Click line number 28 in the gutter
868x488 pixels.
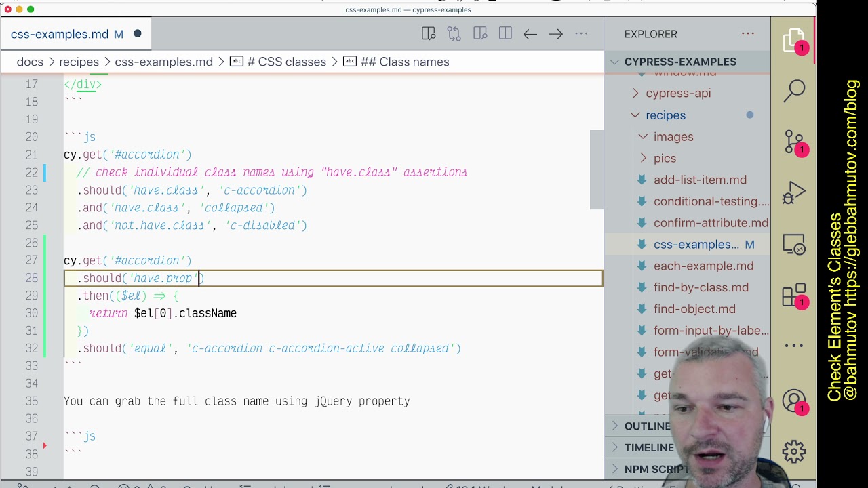pyautogui.click(x=31, y=278)
